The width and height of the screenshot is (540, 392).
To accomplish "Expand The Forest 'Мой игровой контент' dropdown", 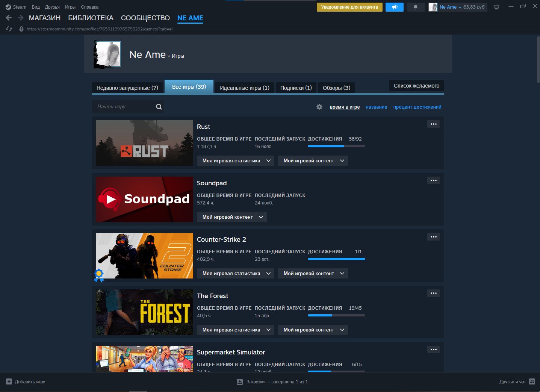I will tap(313, 330).
